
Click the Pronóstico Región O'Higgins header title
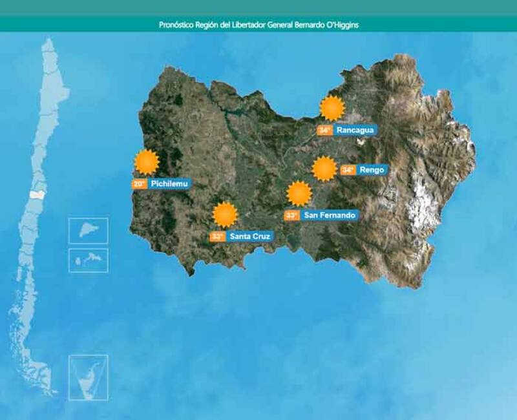point(258,25)
